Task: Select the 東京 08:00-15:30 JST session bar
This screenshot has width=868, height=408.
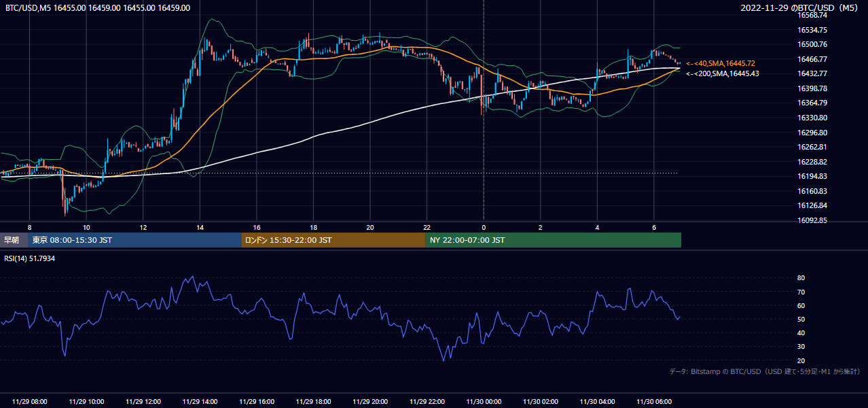Action: click(x=135, y=240)
